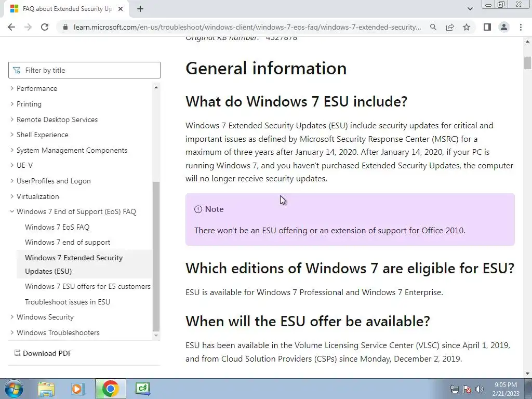
Task: Close the FAQ about Extended Security tab
Action: pos(120,9)
